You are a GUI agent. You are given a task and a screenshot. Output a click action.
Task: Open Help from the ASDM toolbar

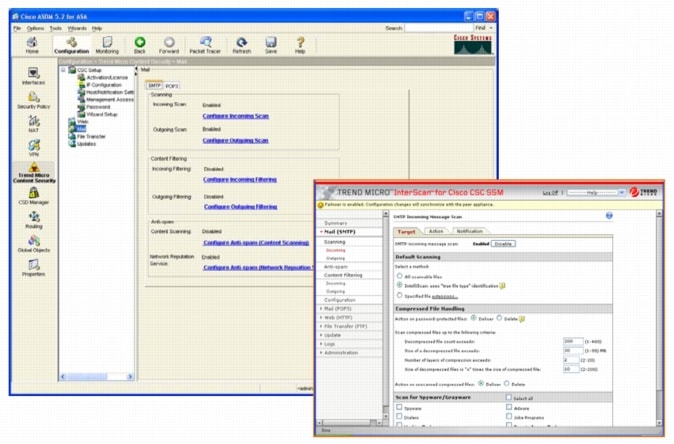point(300,45)
